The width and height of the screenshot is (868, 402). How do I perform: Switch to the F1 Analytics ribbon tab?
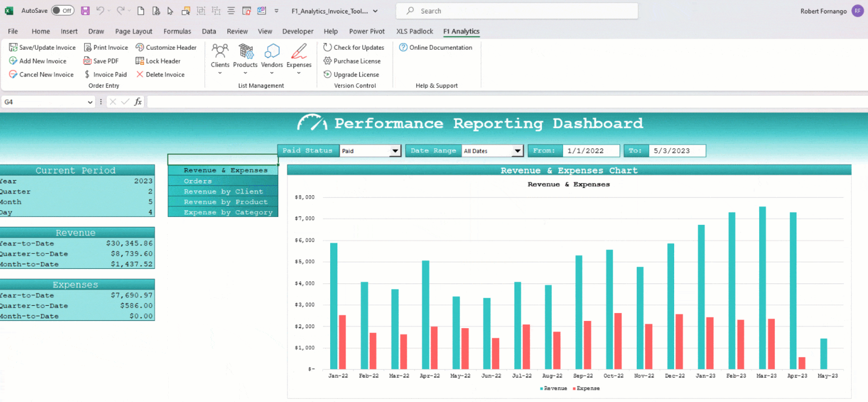coord(461,31)
